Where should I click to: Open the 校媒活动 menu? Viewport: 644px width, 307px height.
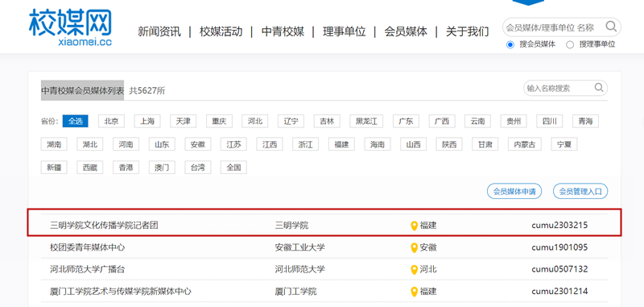pyautogui.click(x=221, y=31)
